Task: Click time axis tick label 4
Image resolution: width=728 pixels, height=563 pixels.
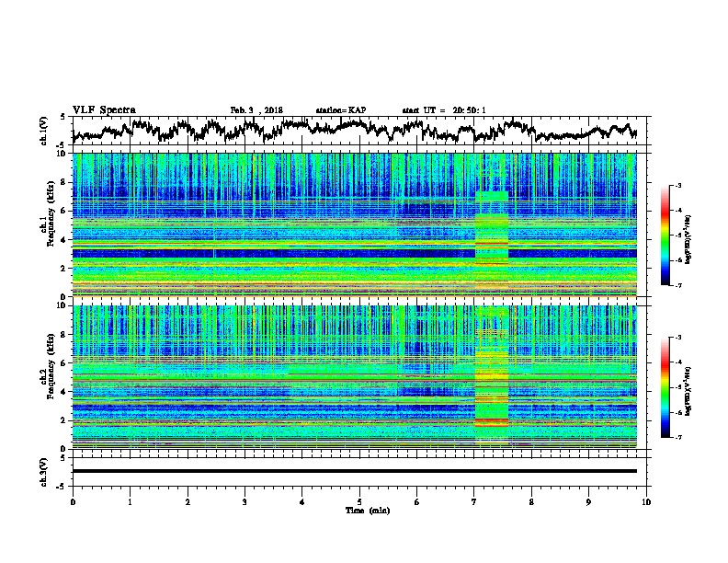Action: click(302, 502)
